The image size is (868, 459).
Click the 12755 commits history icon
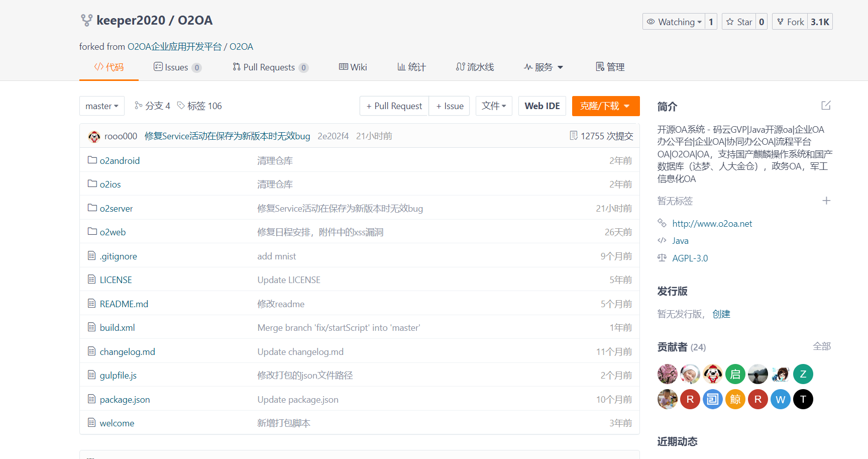(574, 136)
